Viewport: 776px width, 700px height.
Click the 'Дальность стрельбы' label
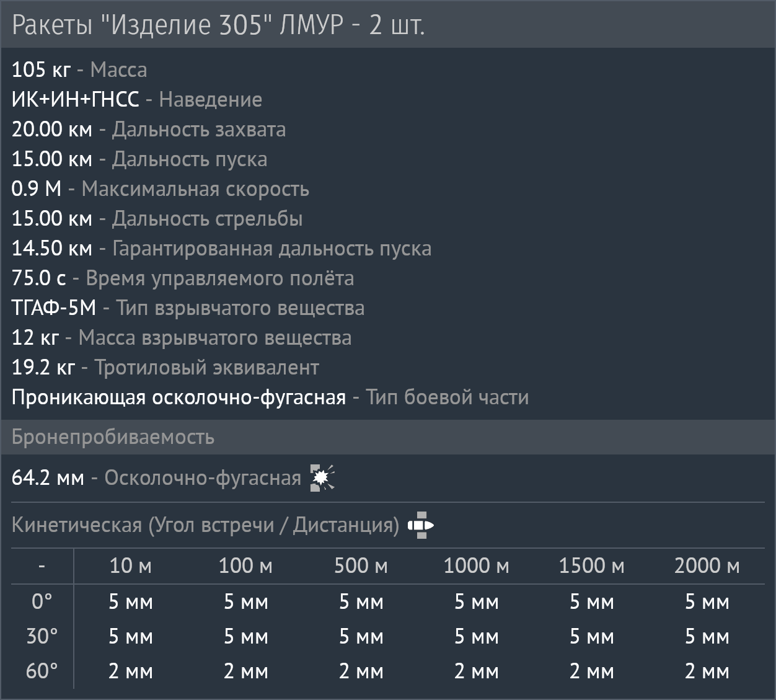[208, 219]
